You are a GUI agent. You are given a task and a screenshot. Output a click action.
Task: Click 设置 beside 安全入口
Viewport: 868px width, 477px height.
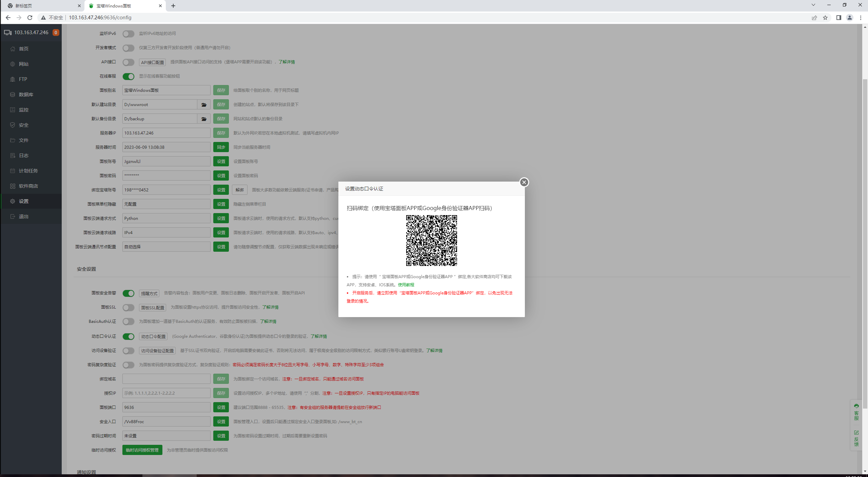(x=221, y=422)
